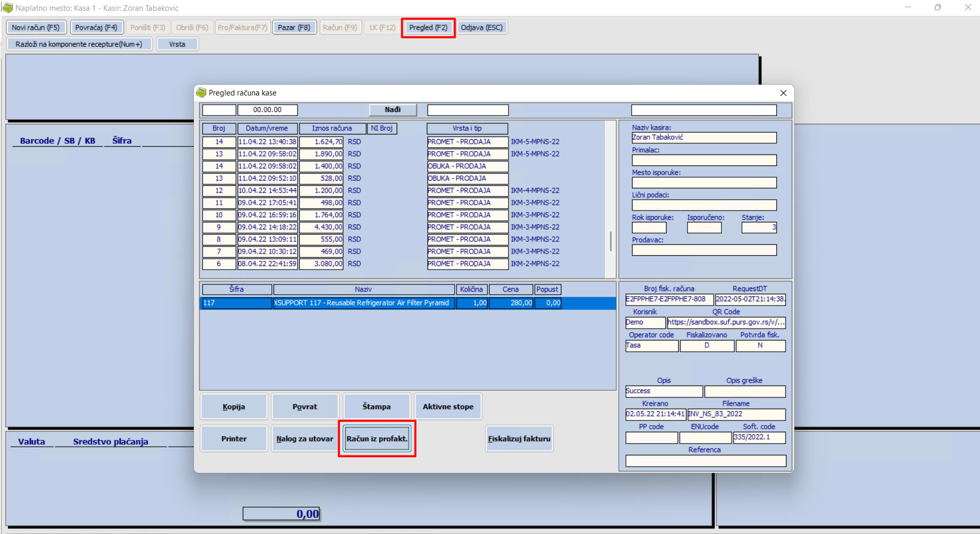Click the Kopija button
Viewport: 980px width, 534px height.
[234, 407]
